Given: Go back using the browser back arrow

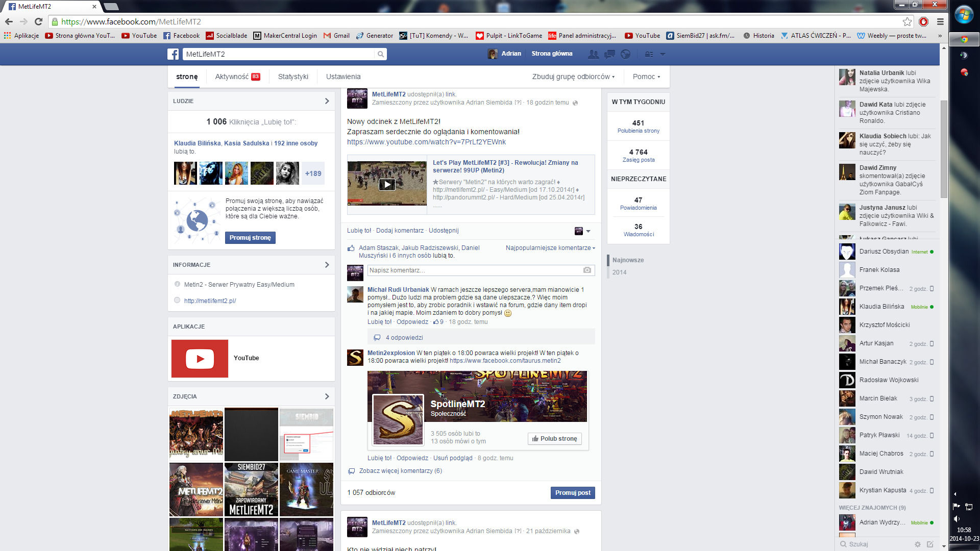Looking at the screenshot, I should (9, 21).
